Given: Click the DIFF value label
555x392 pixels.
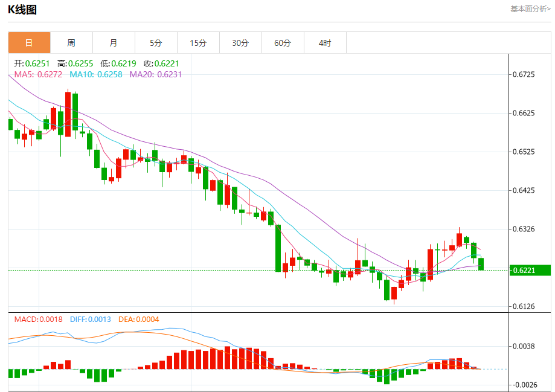Looking at the screenshot, I should 91,320.
